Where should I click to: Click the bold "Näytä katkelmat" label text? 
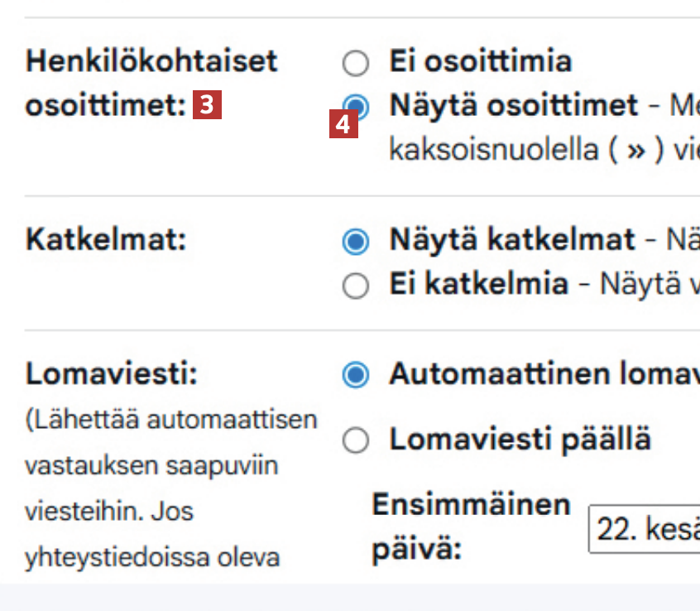512,240
